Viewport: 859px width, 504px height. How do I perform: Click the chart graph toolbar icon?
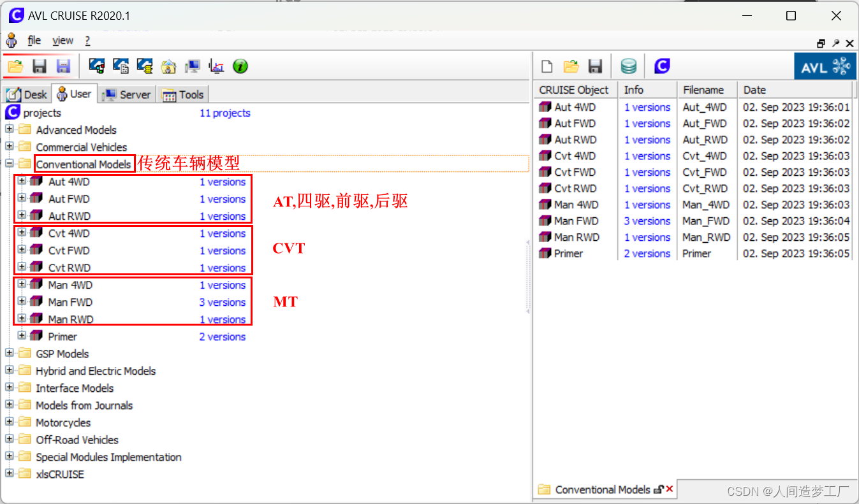click(216, 66)
